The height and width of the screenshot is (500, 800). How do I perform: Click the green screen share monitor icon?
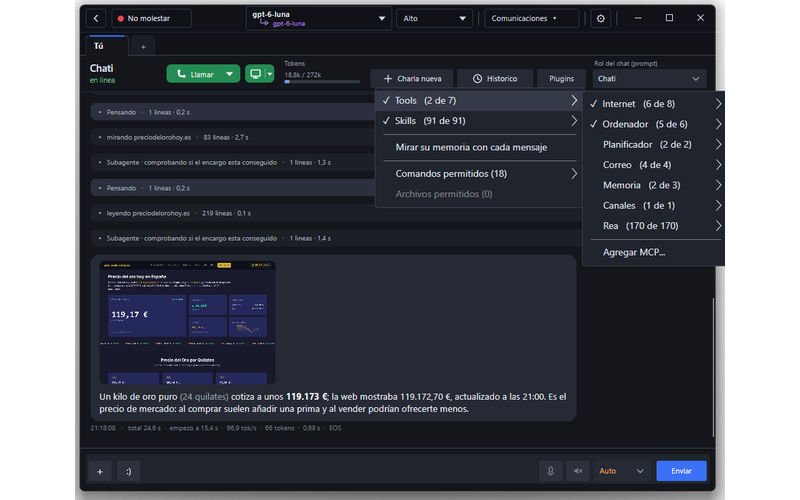coord(256,74)
